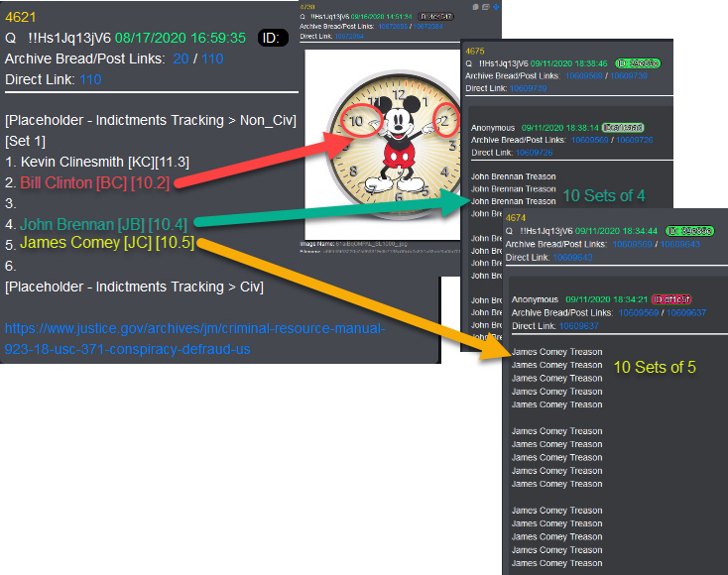This screenshot has height=575, width=728.
Task: Open archive post link 110 in post 4621
Action: 212,58
